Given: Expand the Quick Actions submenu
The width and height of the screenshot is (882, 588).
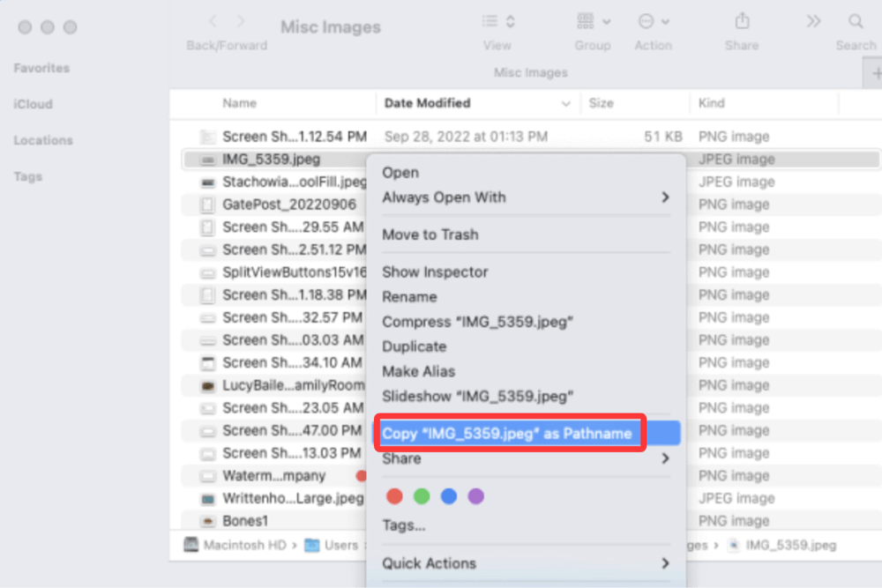Looking at the screenshot, I should [x=665, y=563].
